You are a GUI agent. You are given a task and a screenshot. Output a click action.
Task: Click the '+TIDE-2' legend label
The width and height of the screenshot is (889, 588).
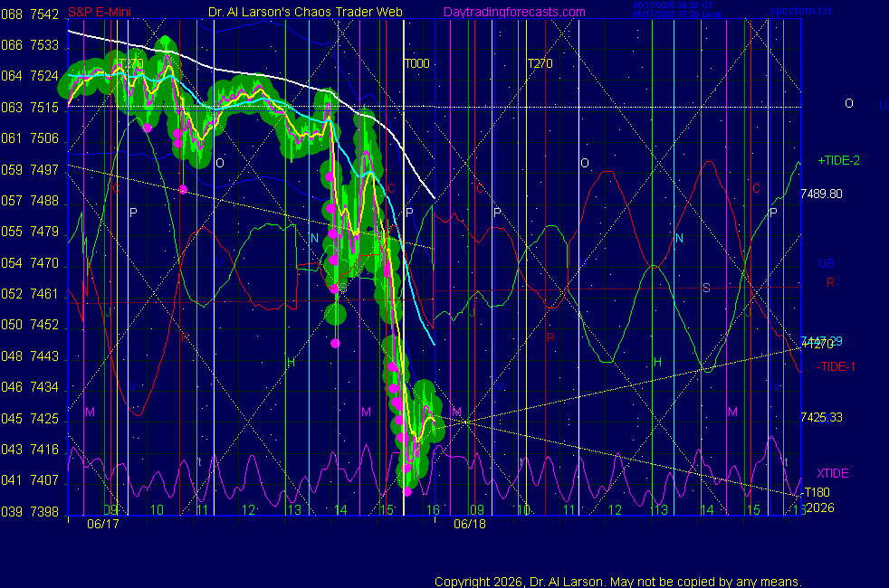838,160
